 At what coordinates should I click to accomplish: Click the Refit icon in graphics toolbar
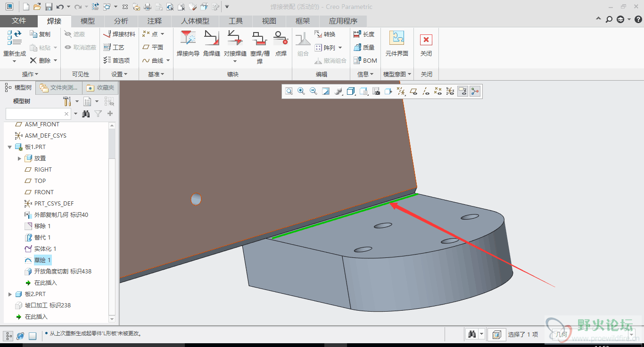[x=289, y=91]
